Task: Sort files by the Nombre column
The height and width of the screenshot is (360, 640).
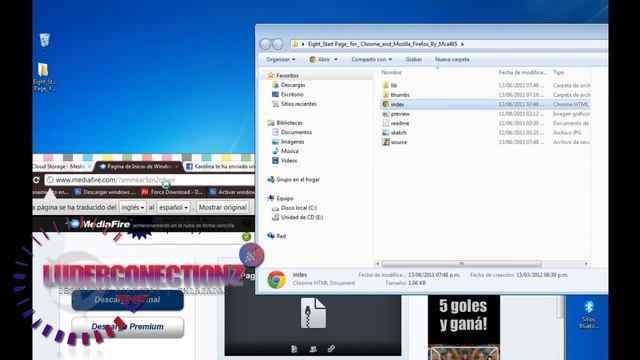Action: click(391, 72)
